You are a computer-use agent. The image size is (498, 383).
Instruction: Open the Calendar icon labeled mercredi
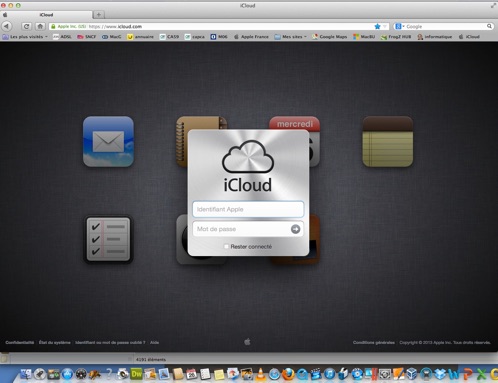pyautogui.click(x=295, y=124)
